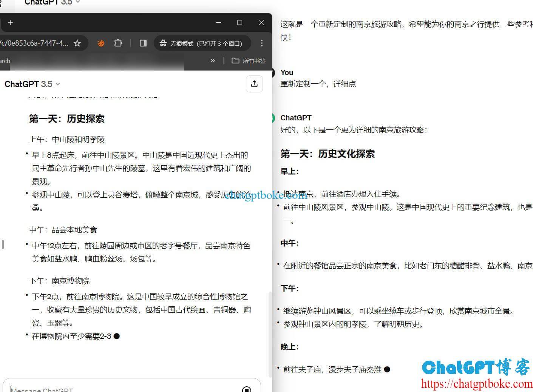Click the address bar URL text
The image size is (533, 392).
pyautogui.click(x=34, y=43)
